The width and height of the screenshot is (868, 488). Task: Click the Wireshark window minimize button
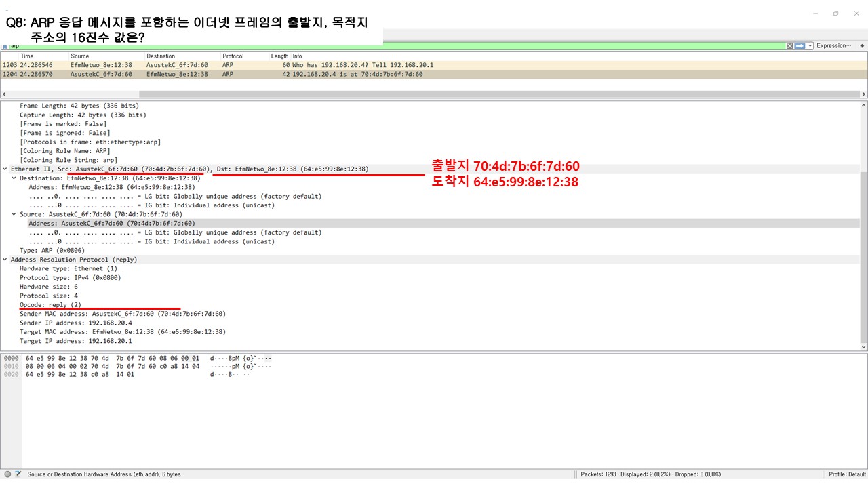point(815,14)
